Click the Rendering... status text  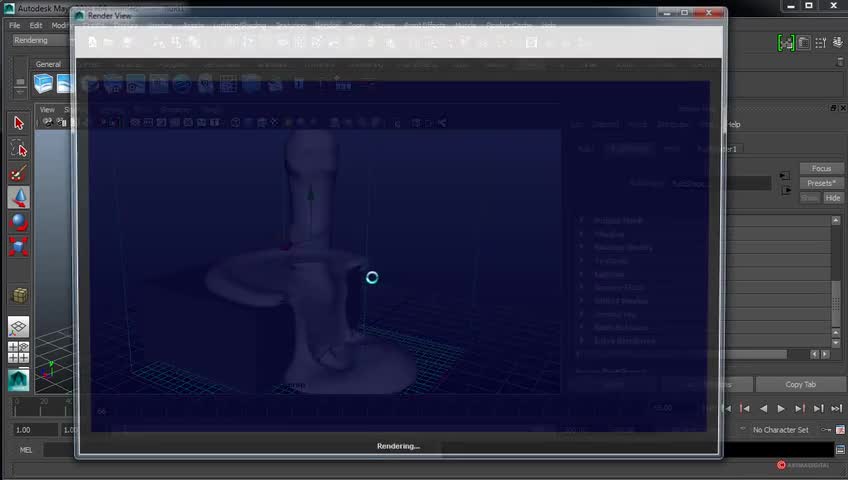398,446
